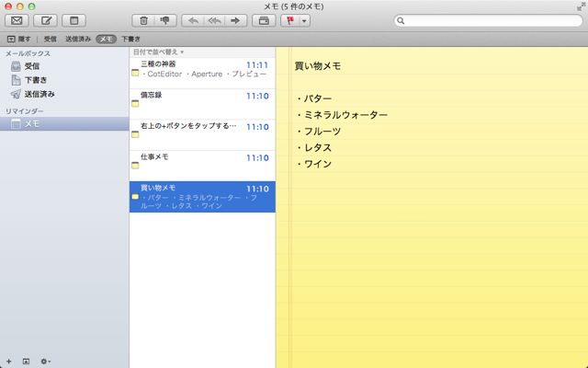
Task: Click the document icon beside 下書き
Action: 16,80
